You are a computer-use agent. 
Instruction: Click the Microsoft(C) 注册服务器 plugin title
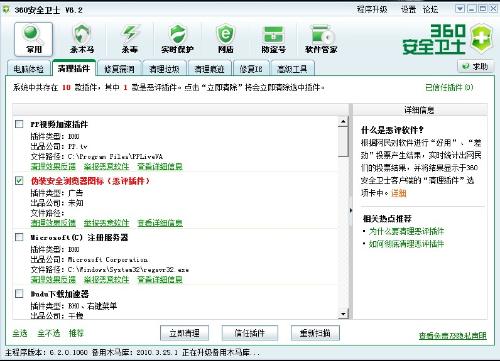pyautogui.click(x=79, y=237)
